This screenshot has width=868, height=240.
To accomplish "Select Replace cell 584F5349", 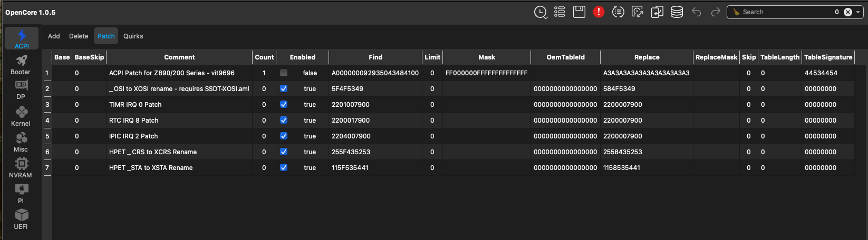I will point(647,89).
